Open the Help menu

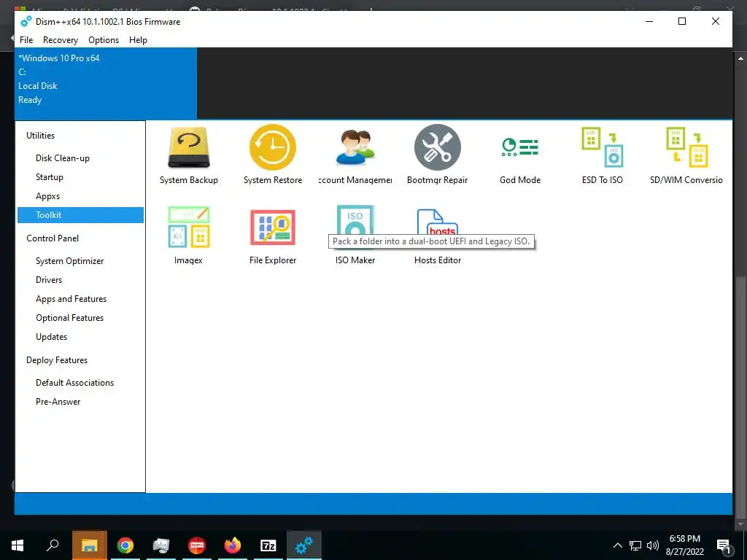(138, 40)
